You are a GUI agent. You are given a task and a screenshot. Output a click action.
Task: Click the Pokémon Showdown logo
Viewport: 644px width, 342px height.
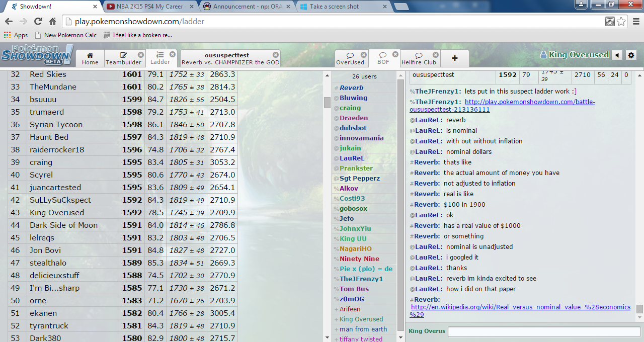tap(37, 55)
